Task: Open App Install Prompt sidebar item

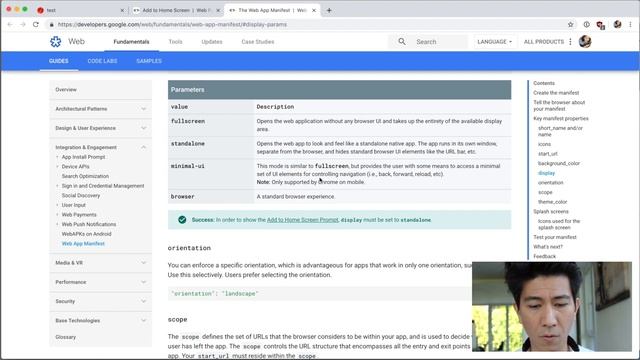Action: click(84, 157)
